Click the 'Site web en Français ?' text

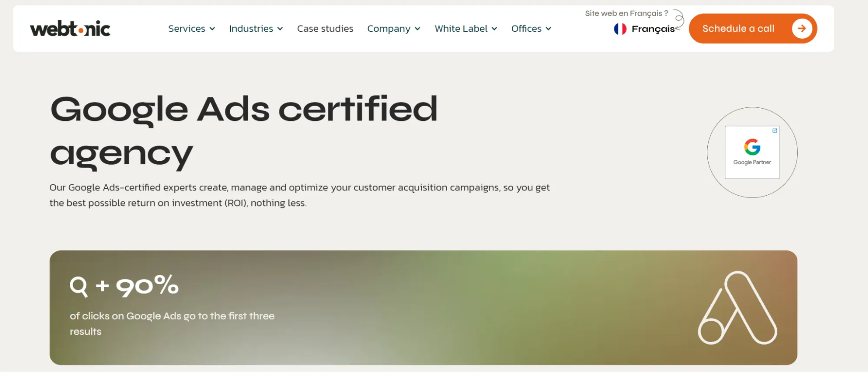click(626, 13)
